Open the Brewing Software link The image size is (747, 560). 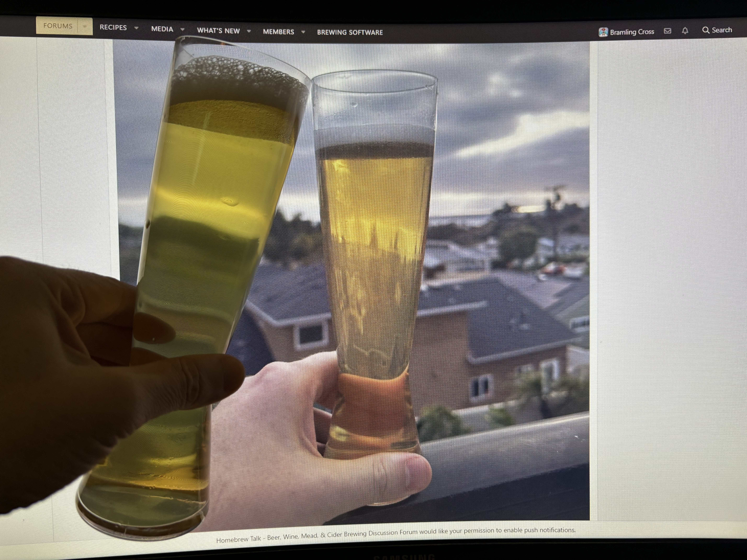350,32
